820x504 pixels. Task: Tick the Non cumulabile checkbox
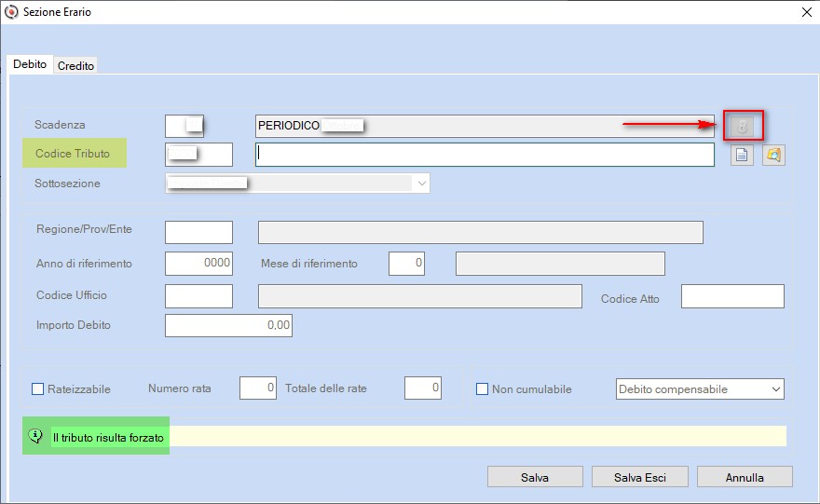tap(482, 388)
